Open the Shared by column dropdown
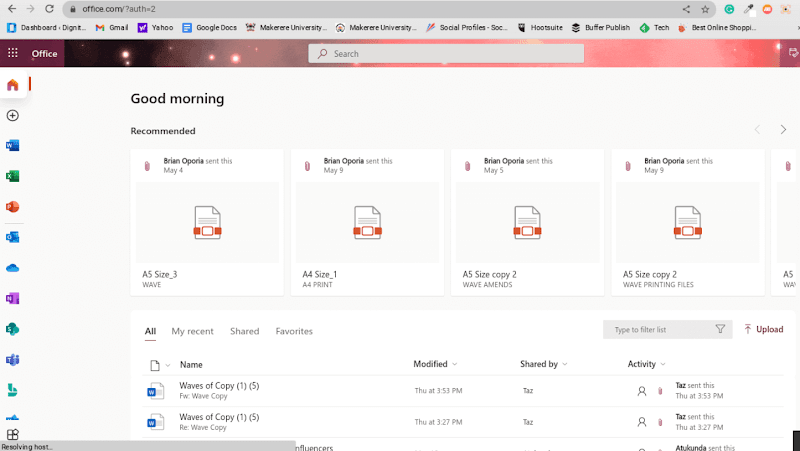Viewport: 800px width, 451px height. 565,364
